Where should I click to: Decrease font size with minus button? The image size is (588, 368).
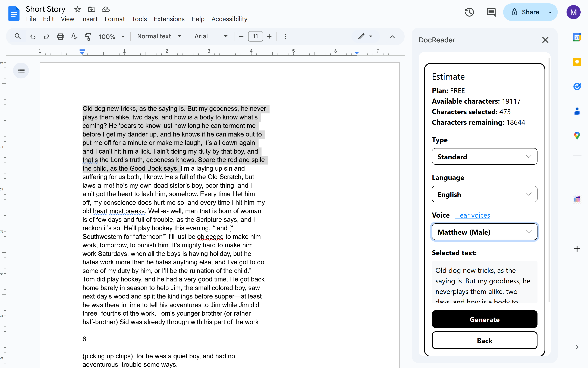[241, 37]
